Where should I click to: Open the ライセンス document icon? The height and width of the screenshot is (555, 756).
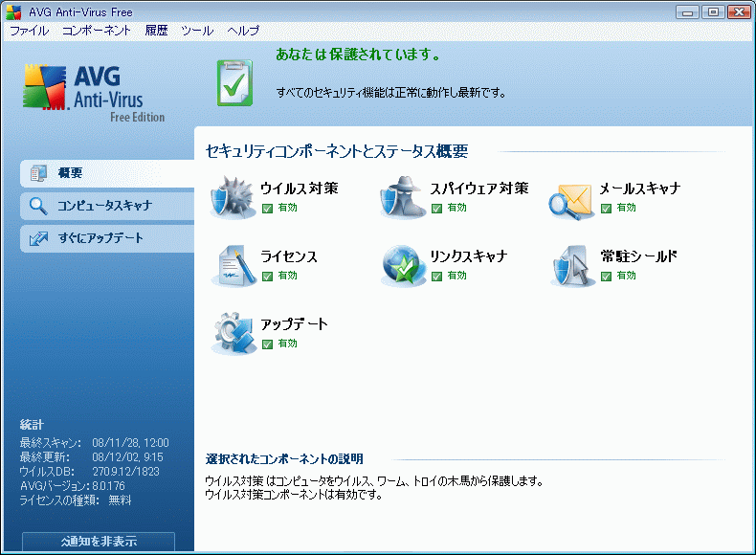click(x=234, y=266)
